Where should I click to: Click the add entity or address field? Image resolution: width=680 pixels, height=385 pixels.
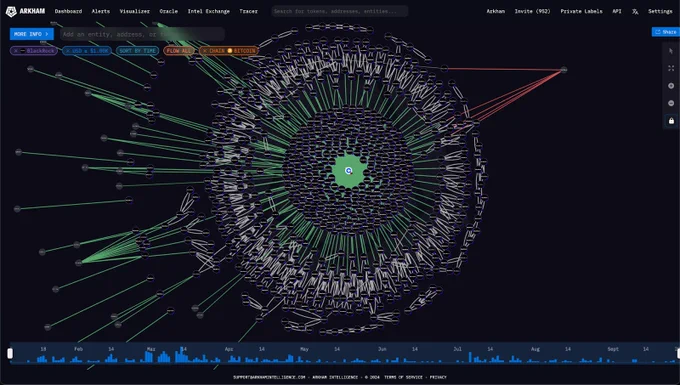(x=142, y=34)
